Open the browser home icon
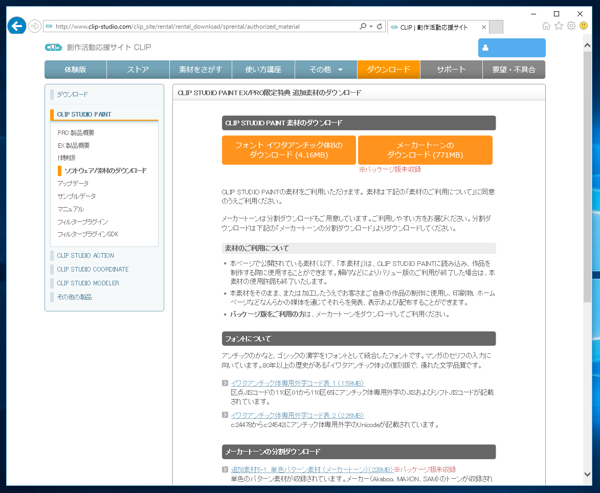This screenshot has height=493, width=600. (546, 26)
